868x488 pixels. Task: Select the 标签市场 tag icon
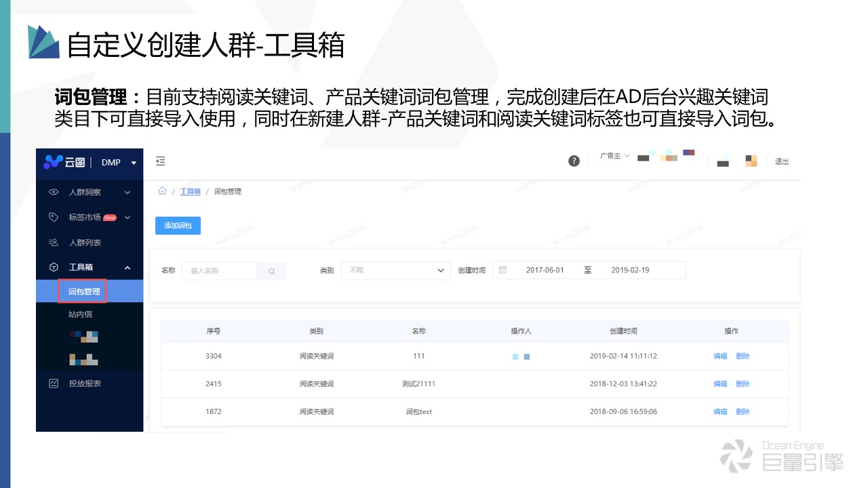54,217
